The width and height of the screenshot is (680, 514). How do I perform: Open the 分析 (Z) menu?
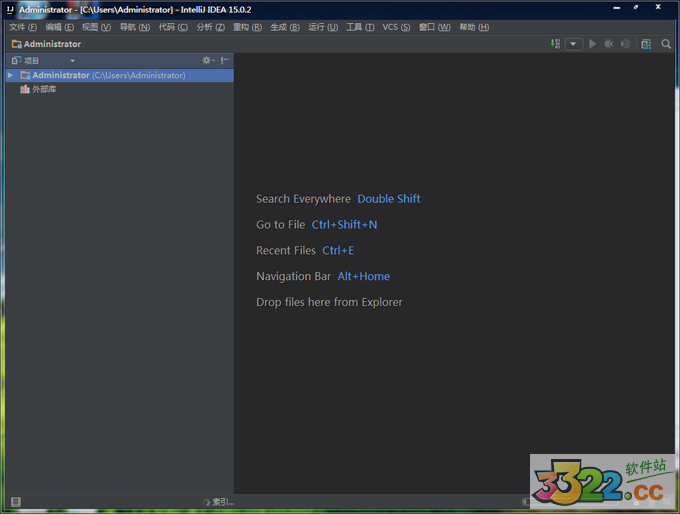tap(210, 27)
